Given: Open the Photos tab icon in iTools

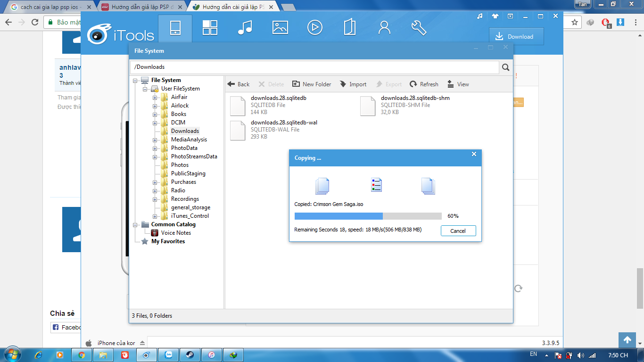Looking at the screenshot, I should click(280, 28).
